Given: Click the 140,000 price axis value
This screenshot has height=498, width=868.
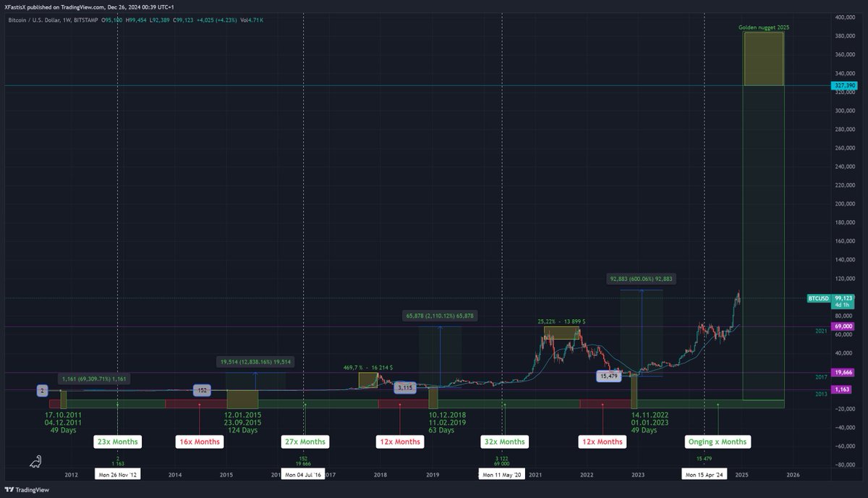Looking at the screenshot, I should [x=846, y=260].
